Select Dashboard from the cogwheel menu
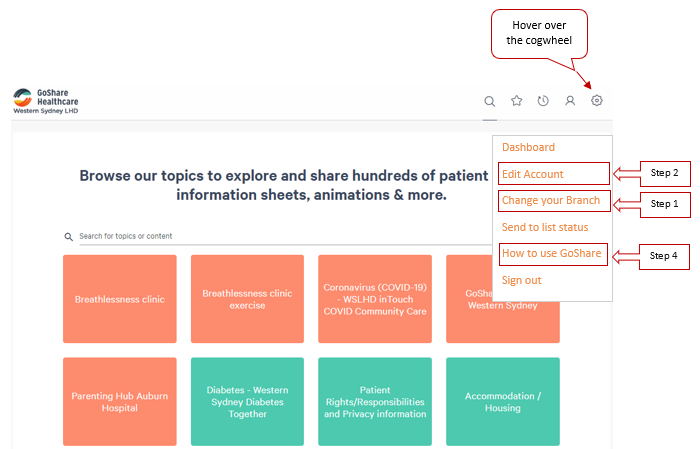The width and height of the screenshot is (700, 449). click(529, 147)
